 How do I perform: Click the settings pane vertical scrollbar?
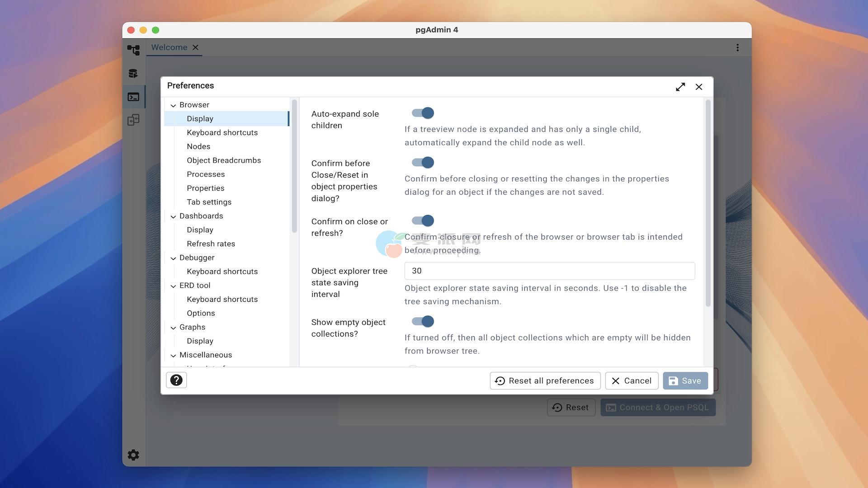coord(708,203)
